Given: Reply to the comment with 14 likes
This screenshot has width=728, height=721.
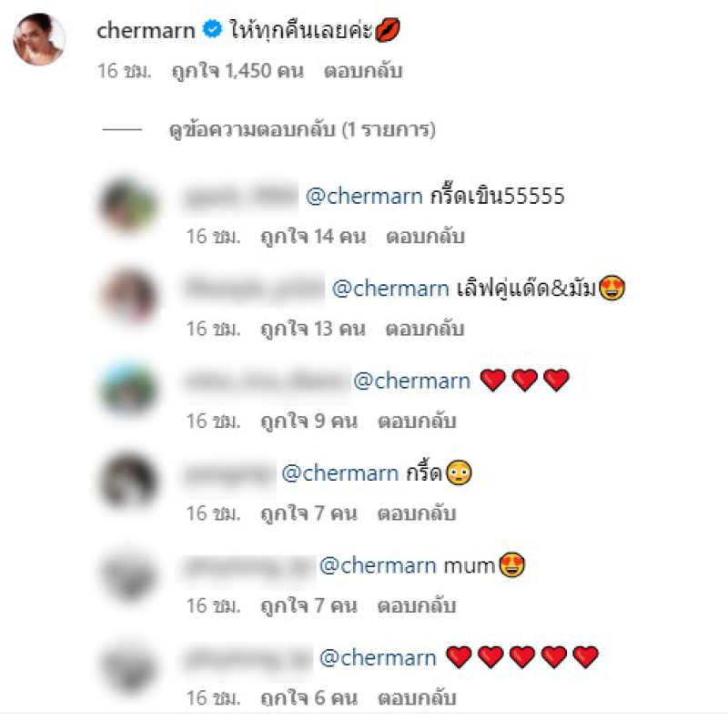Looking at the screenshot, I should [425, 237].
